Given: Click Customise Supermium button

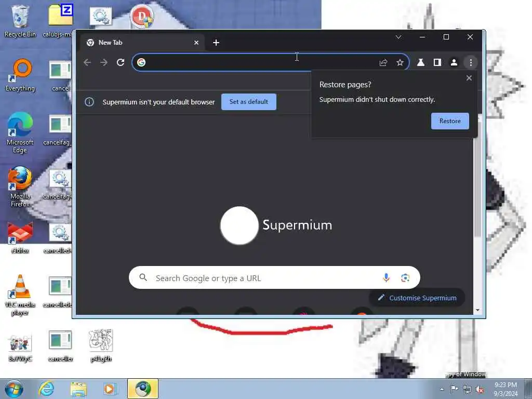Looking at the screenshot, I should (x=417, y=298).
